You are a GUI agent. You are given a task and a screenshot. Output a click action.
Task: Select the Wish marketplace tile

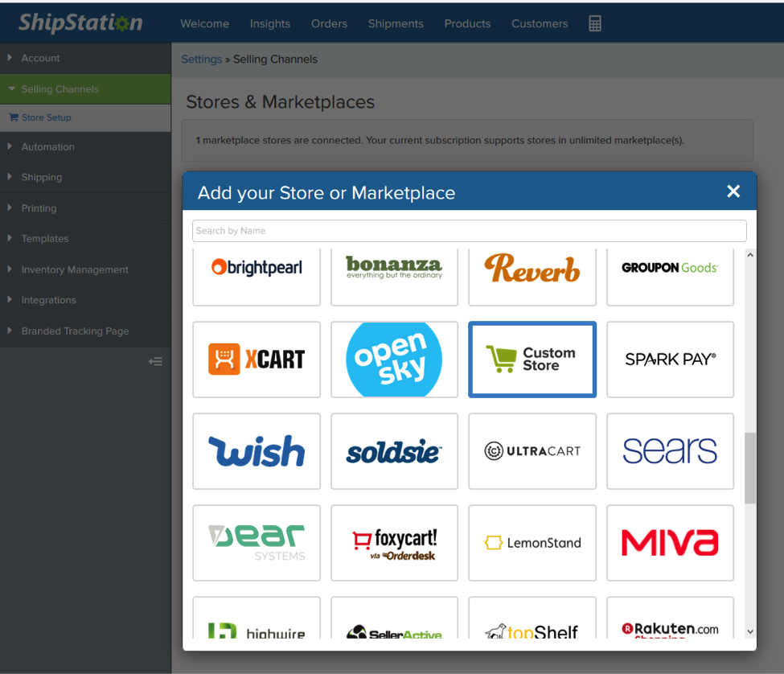[x=257, y=451]
